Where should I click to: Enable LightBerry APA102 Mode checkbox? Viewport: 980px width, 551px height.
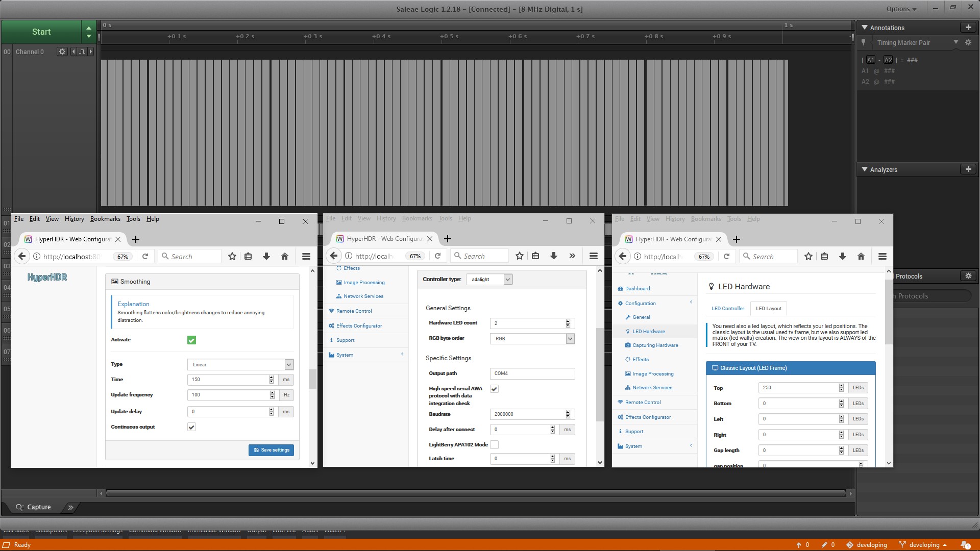[x=494, y=445]
